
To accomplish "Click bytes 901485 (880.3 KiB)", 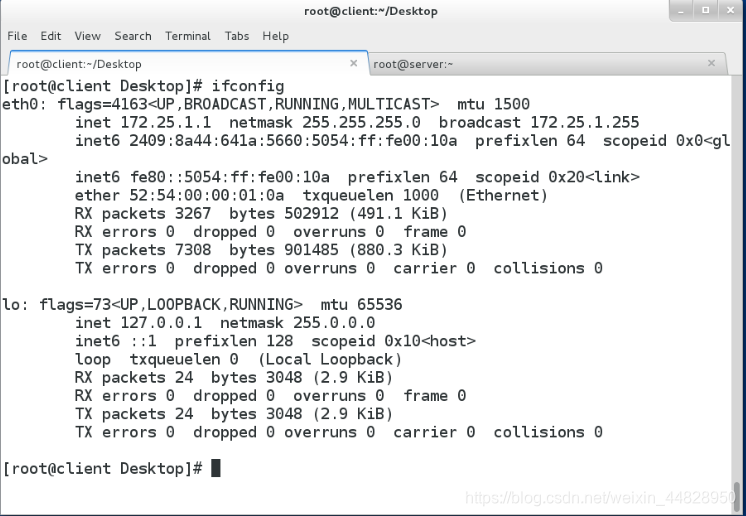I will (338, 250).
